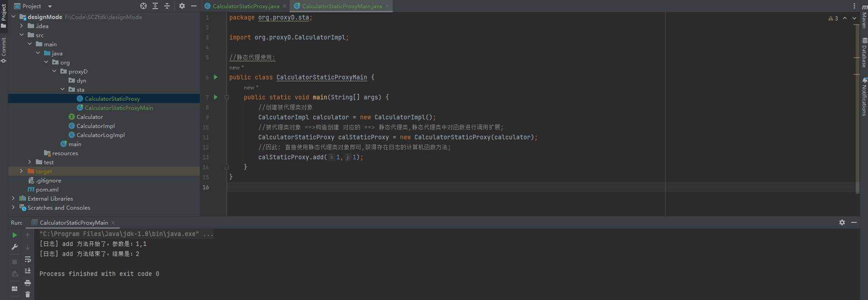This screenshot has height=300, width=868.
Task: Collapse the src folder
Action: pos(21,35)
